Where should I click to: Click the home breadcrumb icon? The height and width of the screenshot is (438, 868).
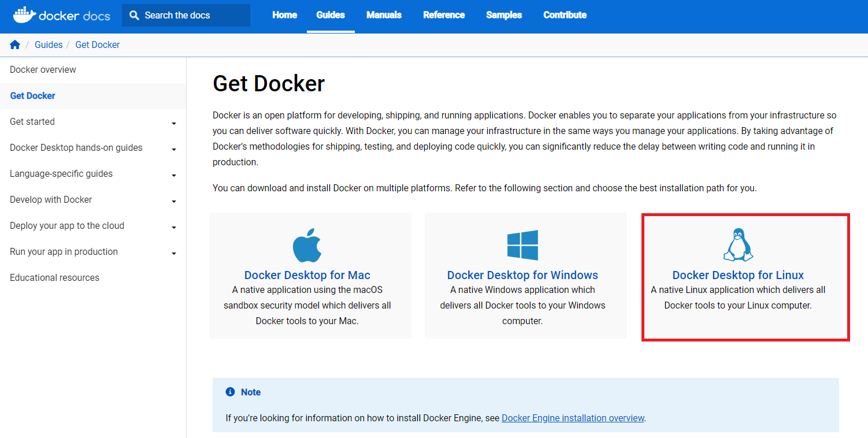(x=15, y=45)
